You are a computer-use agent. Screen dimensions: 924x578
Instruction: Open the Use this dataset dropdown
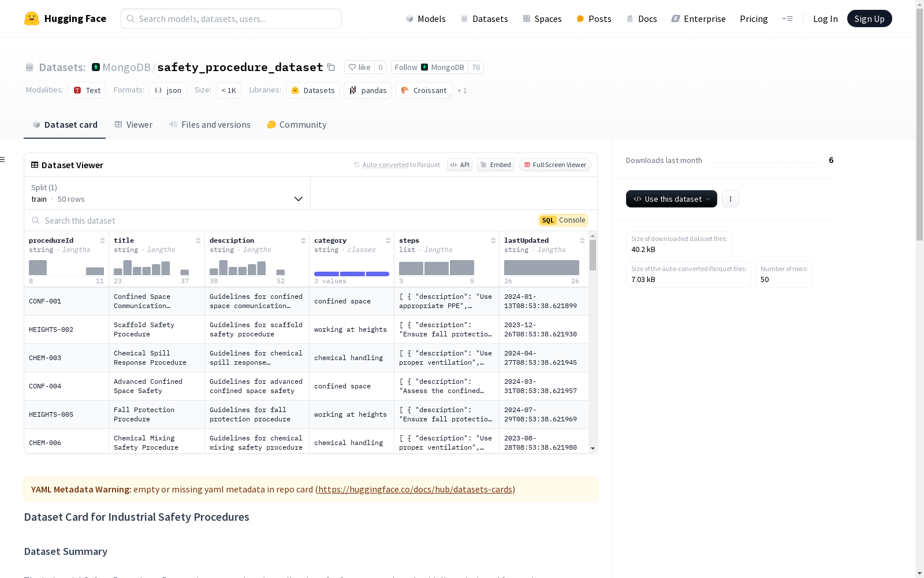pyautogui.click(x=672, y=199)
